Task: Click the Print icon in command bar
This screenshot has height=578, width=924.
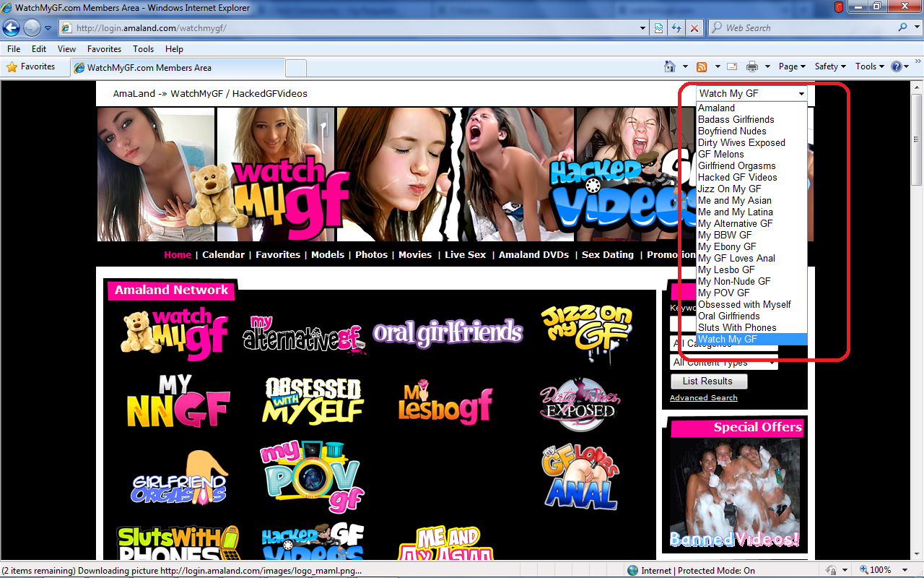Action: [751, 66]
